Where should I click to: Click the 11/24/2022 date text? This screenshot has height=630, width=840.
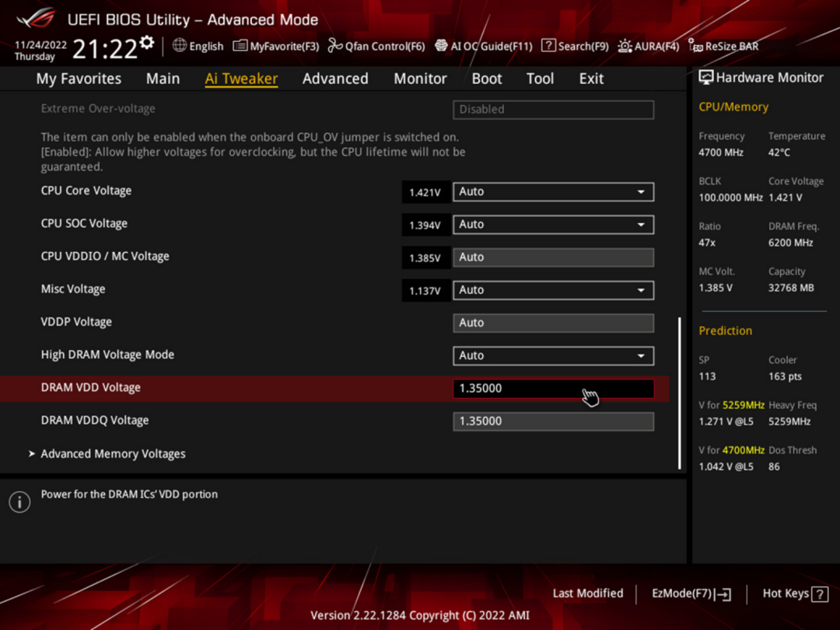[40, 45]
